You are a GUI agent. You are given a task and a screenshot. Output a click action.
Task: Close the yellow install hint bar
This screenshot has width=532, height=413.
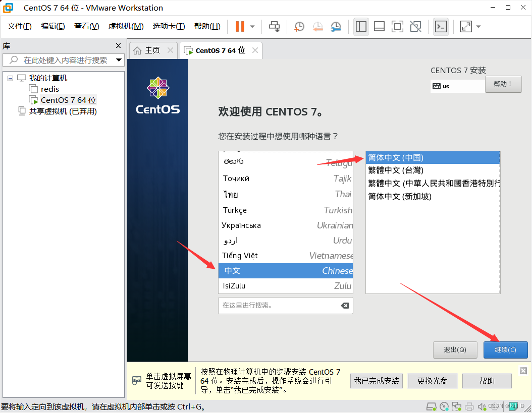[x=523, y=371]
